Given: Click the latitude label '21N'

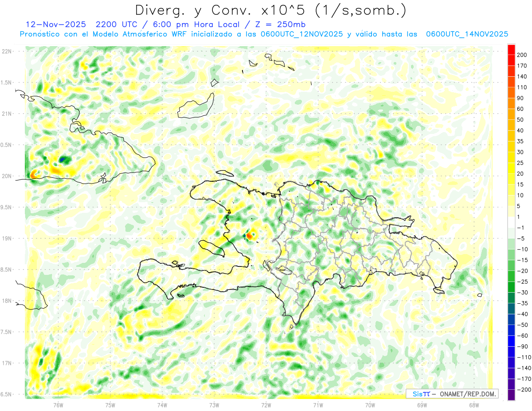Looking at the screenshot, I should click(x=6, y=114).
